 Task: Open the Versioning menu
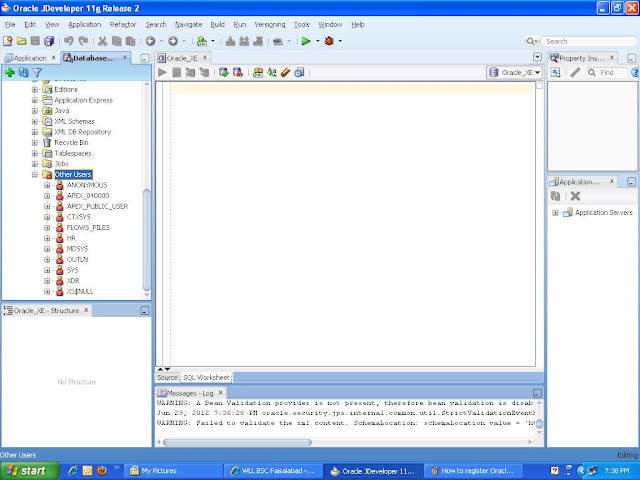click(x=270, y=24)
